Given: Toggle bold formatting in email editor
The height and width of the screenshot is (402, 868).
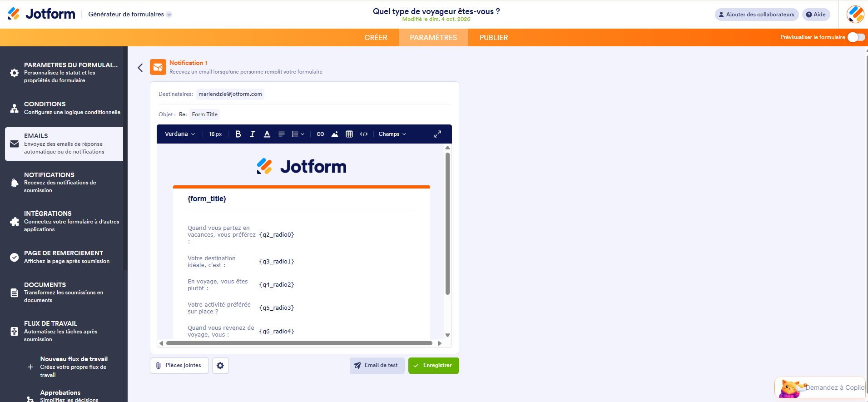Looking at the screenshot, I should click(238, 134).
